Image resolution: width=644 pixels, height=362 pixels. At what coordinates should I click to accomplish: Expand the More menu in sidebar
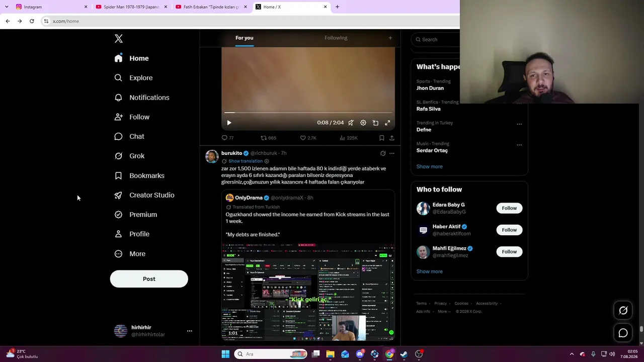tap(130, 254)
